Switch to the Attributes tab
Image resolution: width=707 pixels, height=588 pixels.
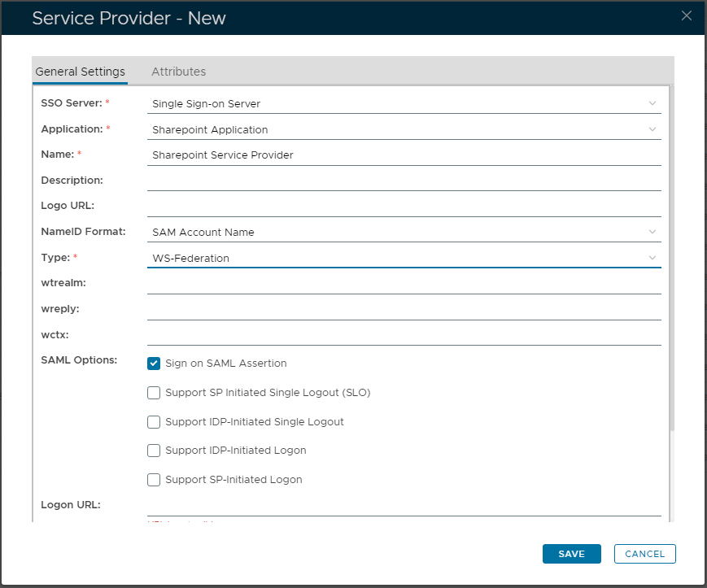point(178,72)
